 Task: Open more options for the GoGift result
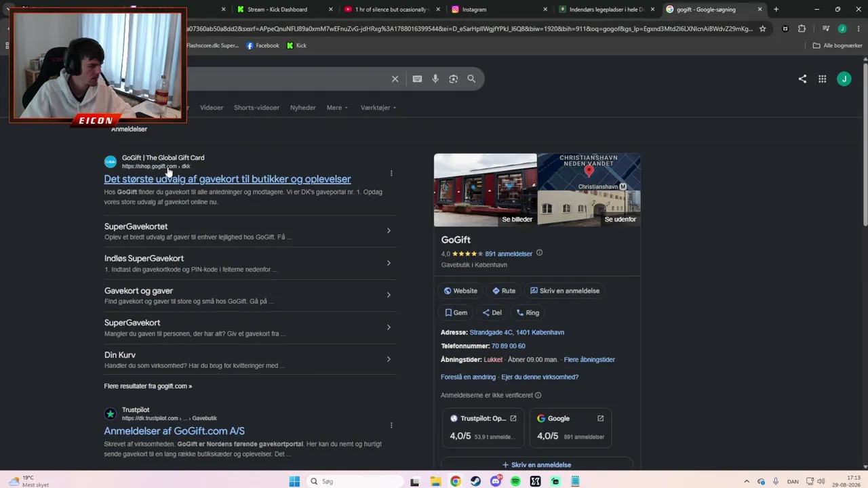pos(391,174)
